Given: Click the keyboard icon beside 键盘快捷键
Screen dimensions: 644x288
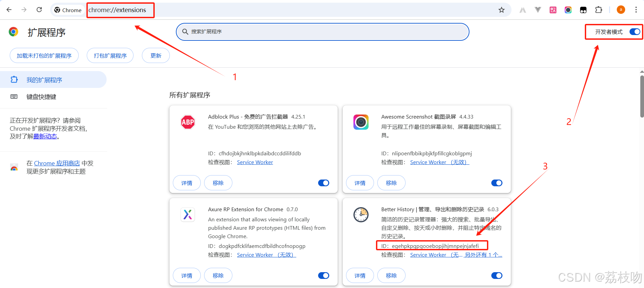Looking at the screenshot, I should click(x=14, y=97).
